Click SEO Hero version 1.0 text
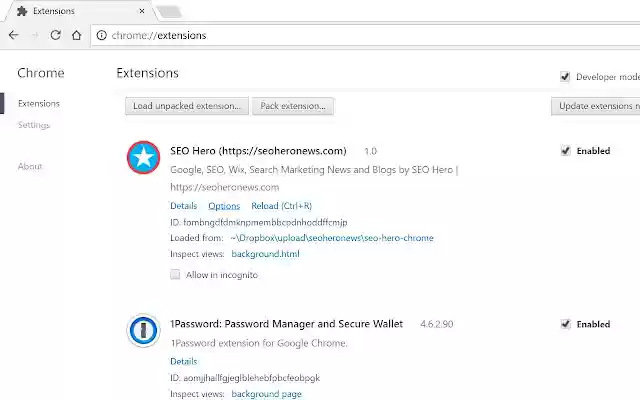640x400 pixels. coord(370,151)
